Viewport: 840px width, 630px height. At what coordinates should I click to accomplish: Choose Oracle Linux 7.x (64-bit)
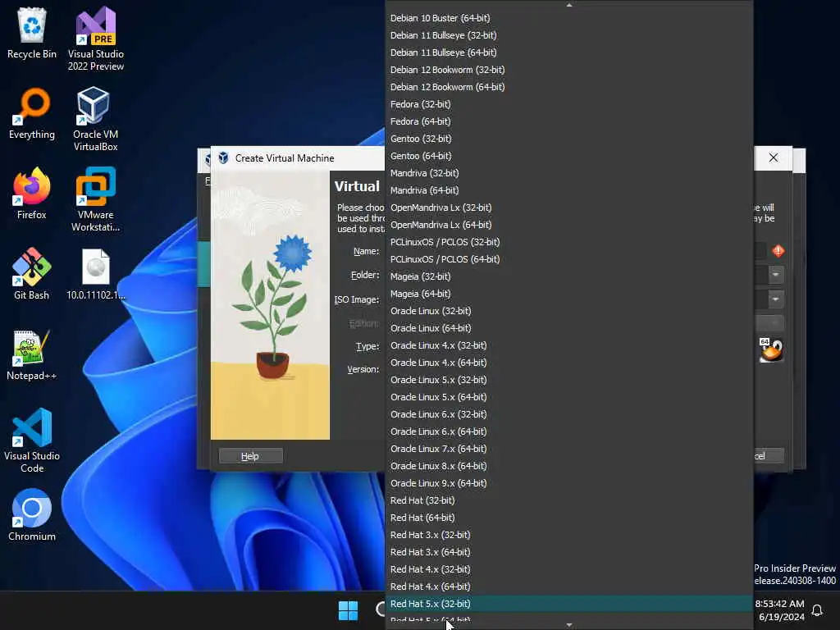point(569,449)
